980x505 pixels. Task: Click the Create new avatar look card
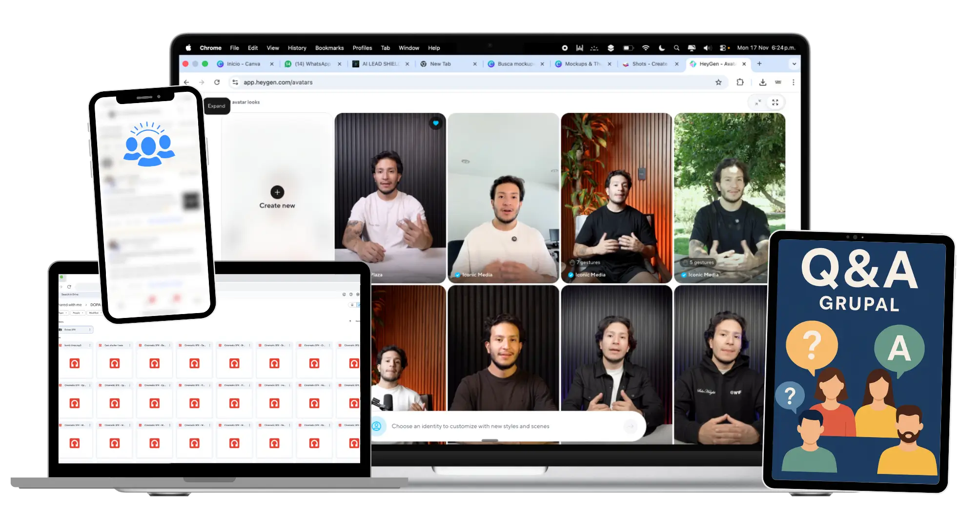[x=277, y=187]
